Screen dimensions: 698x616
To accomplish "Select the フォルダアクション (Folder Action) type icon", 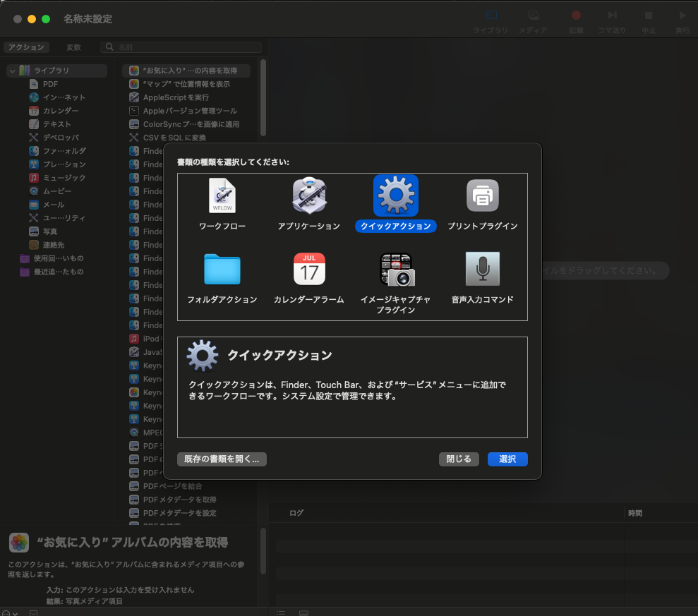I will click(222, 269).
